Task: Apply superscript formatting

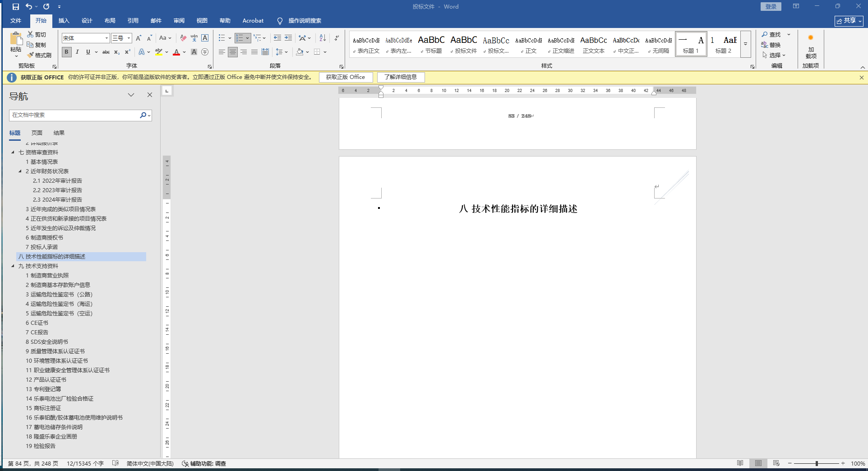Action: (128, 52)
